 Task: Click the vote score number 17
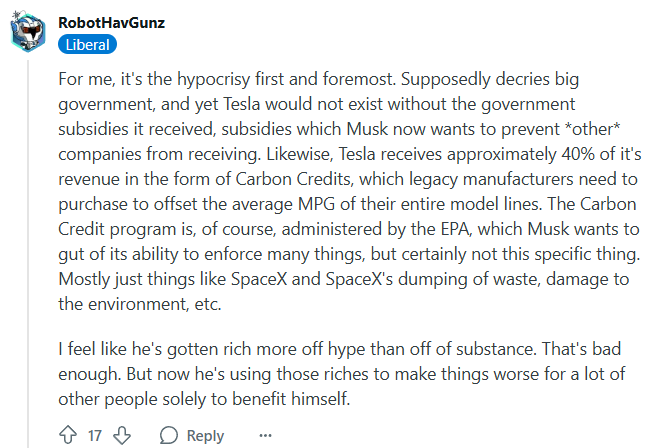pos(95,435)
